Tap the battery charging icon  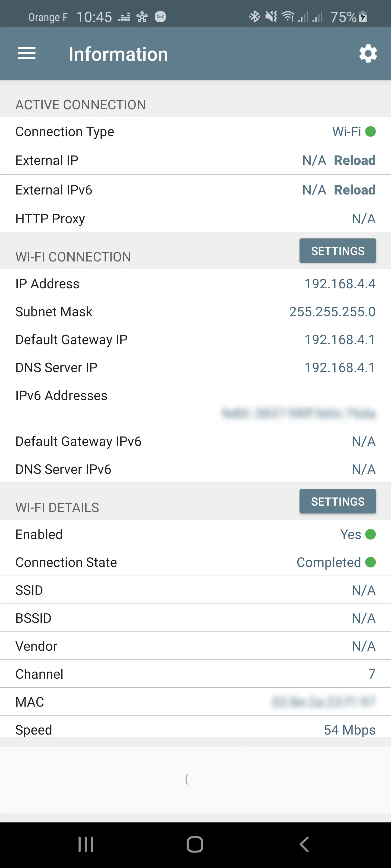pyautogui.click(x=363, y=17)
